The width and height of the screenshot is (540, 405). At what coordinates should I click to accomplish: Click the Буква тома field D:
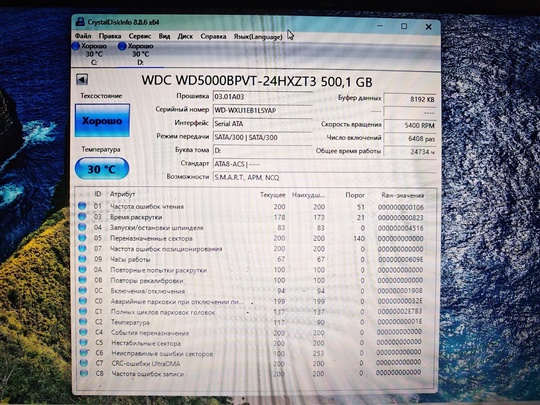pyautogui.click(x=262, y=150)
